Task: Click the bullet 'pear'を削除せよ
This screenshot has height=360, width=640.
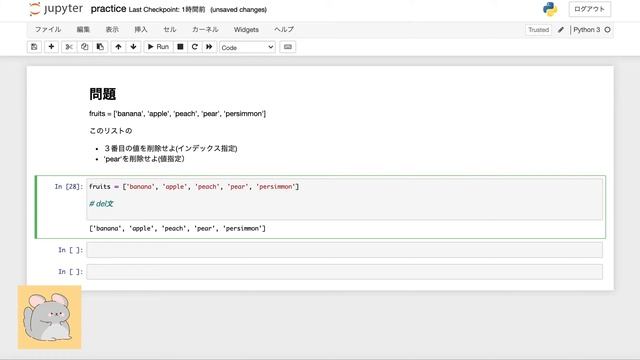Action: [x=144, y=159]
